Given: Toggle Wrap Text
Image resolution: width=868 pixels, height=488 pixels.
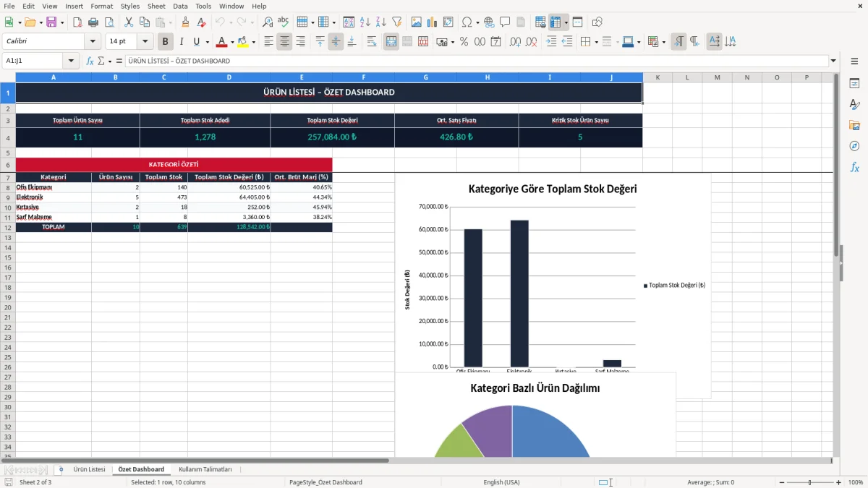Looking at the screenshot, I should tap(372, 42).
